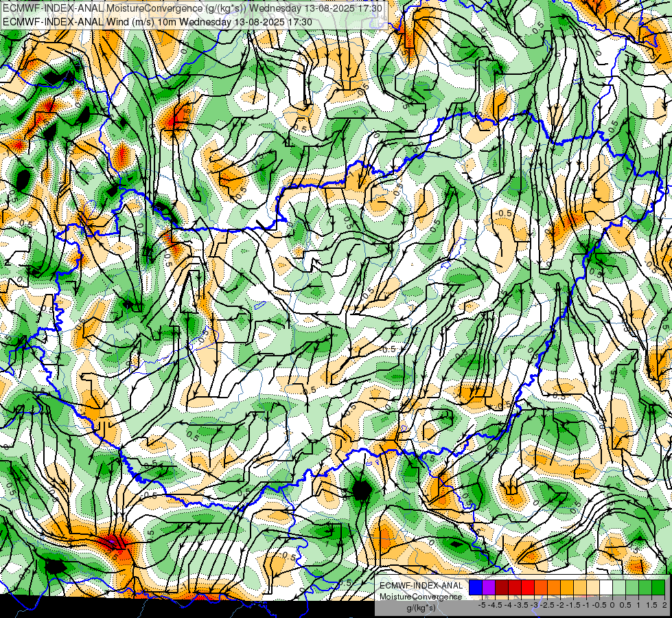Click the '-1.5' legend scale value
This screenshot has width=672, height=618.
point(573,605)
